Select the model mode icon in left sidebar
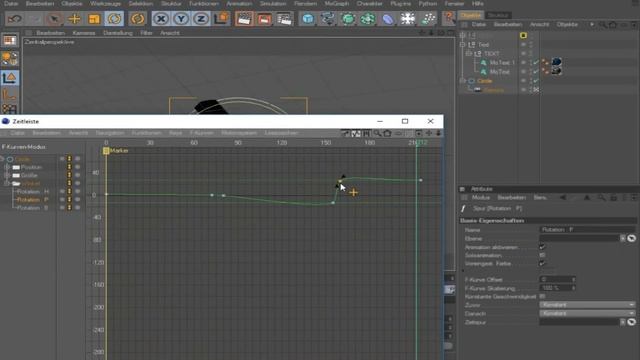 click(10, 78)
